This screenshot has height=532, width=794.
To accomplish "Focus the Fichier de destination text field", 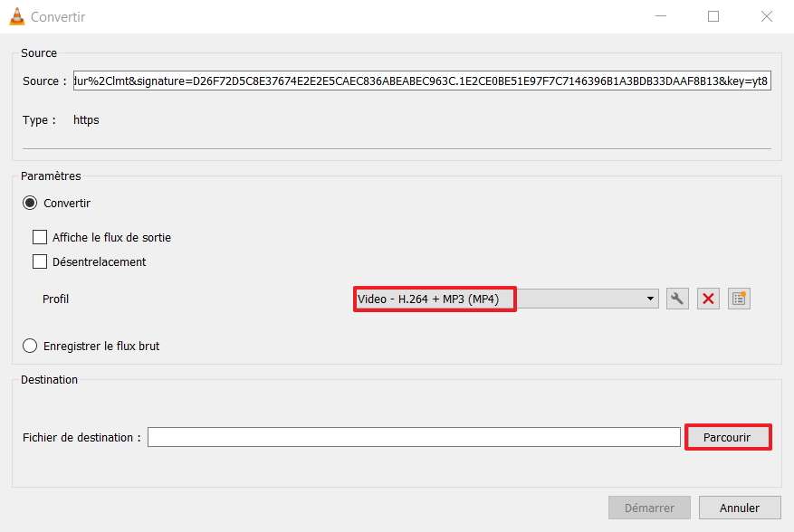I will [414, 437].
